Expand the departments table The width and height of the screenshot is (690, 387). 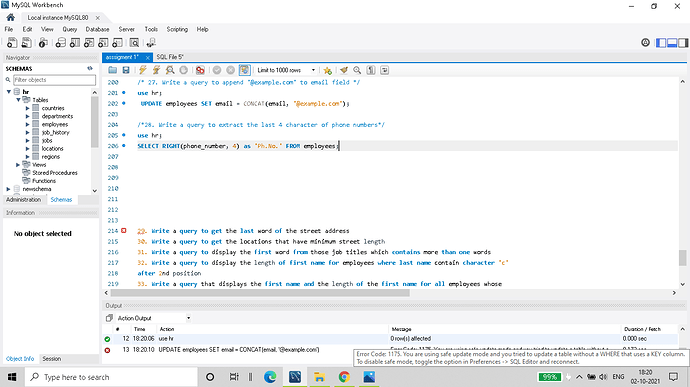[27, 116]
